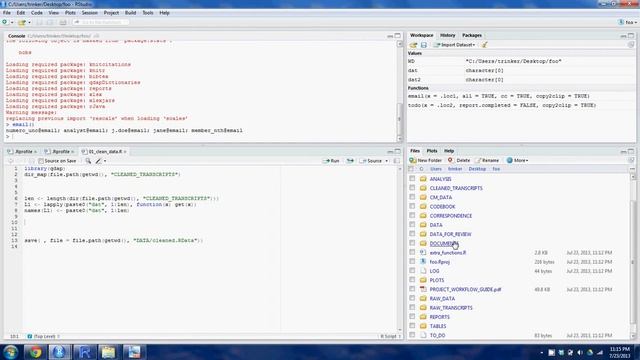Open the Source dropdown arrow in editor

point(387,161)
